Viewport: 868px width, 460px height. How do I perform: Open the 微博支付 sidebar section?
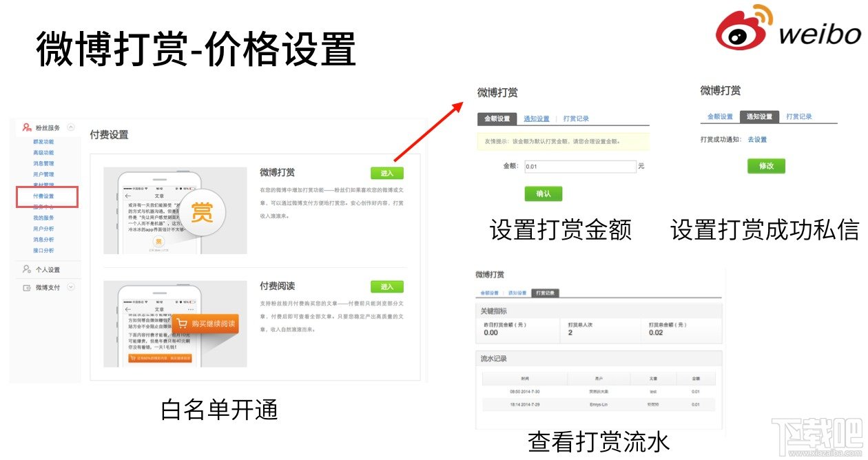coord(48,287)
